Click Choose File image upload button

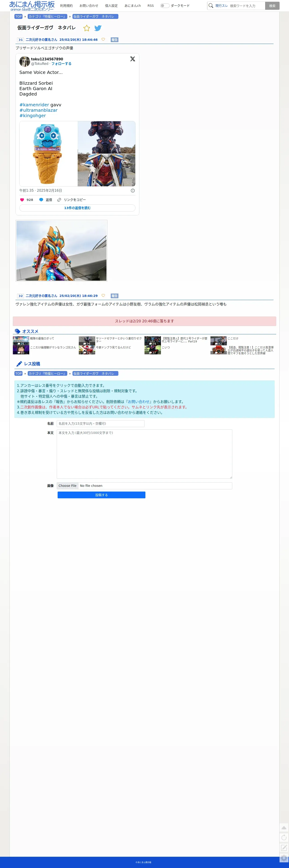67,485
